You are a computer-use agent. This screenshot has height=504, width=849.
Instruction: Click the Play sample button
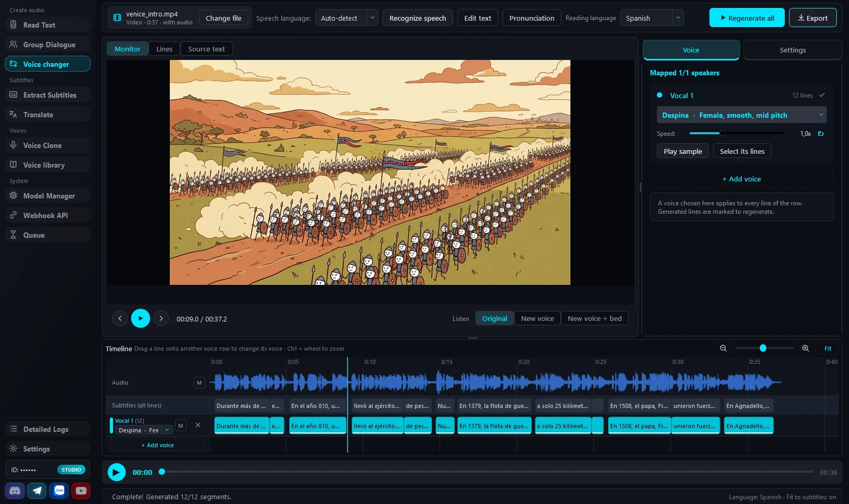click(683, 151)
